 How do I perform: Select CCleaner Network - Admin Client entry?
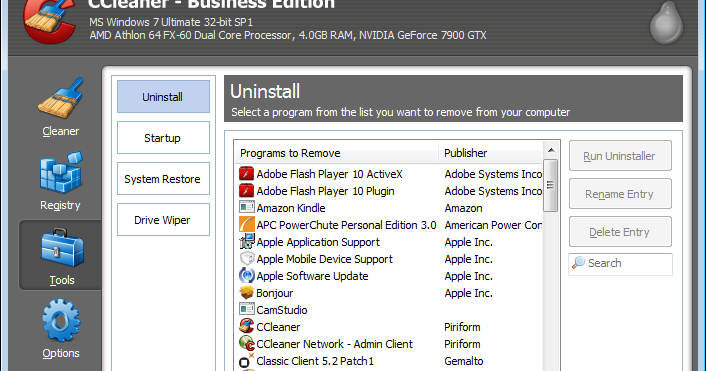(x=334, y=344)
